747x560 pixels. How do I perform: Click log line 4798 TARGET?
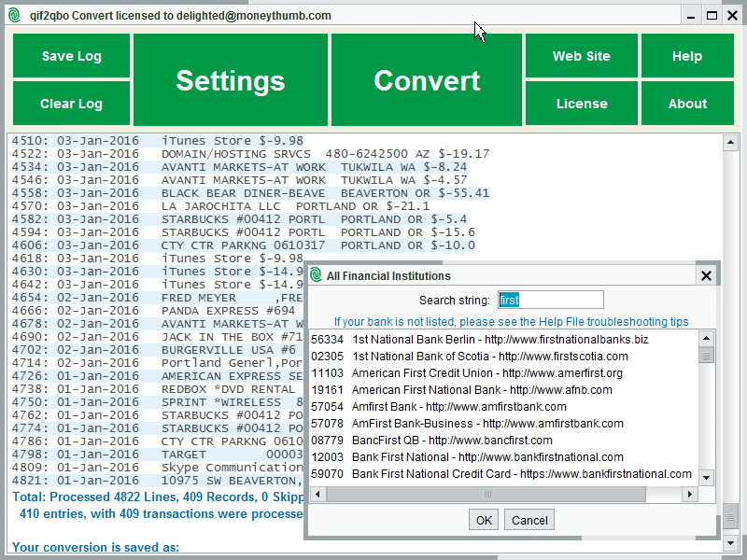click(x=157, y=455)
